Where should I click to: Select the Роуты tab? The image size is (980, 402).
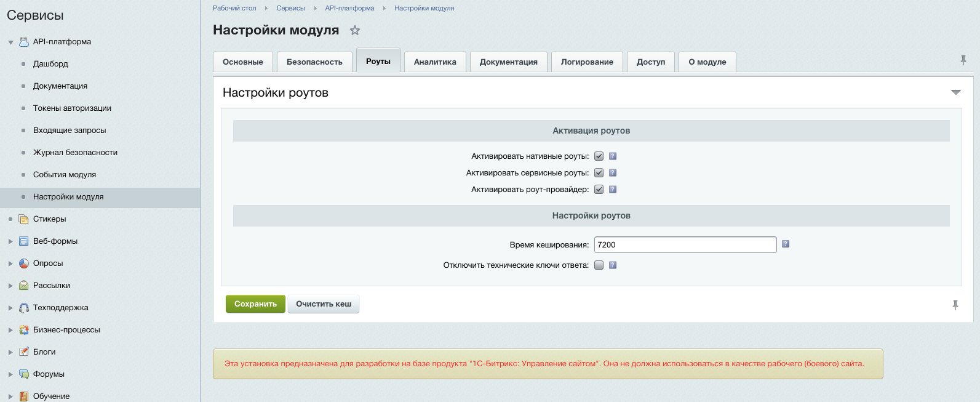tap(378, 61)
